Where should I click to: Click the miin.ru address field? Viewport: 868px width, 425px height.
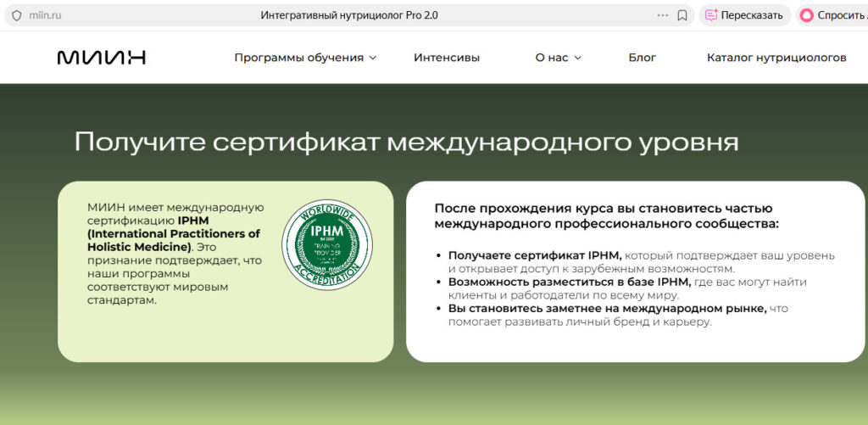pos(45,15)
